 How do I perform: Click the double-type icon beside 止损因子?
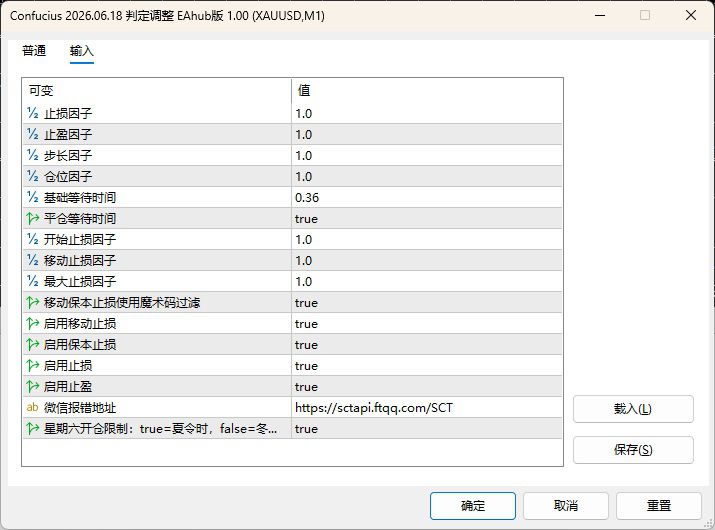click(x=32, y=113)
